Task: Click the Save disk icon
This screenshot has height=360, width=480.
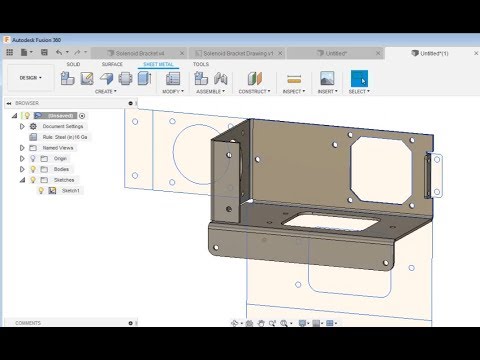Action: [x=44, y=52]
